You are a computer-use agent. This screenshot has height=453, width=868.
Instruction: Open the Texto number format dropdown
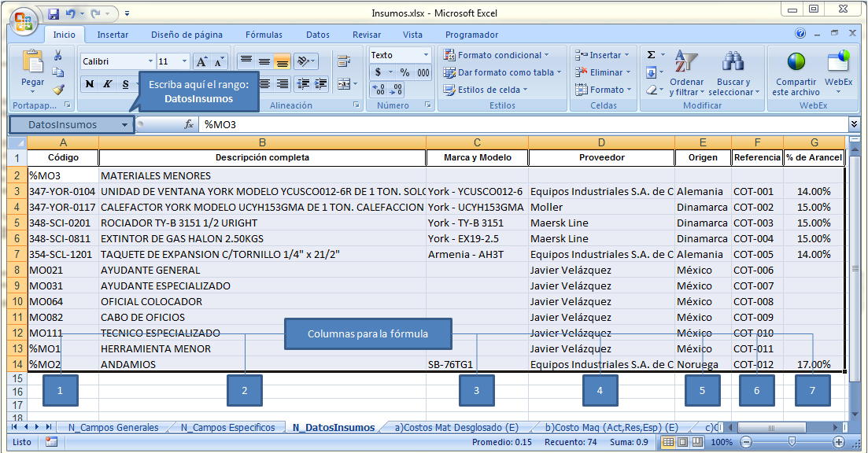point(426,55)
